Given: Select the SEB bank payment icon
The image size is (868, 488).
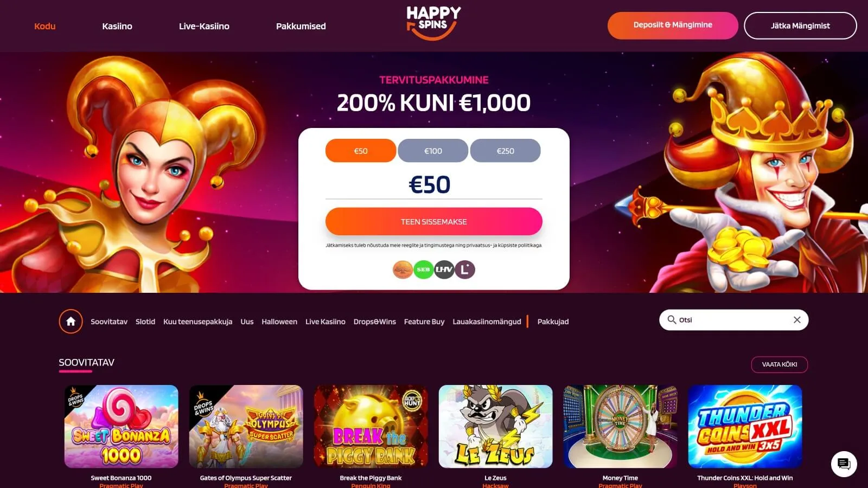Looking at the screenshot, I should click(x=423, y=269).
